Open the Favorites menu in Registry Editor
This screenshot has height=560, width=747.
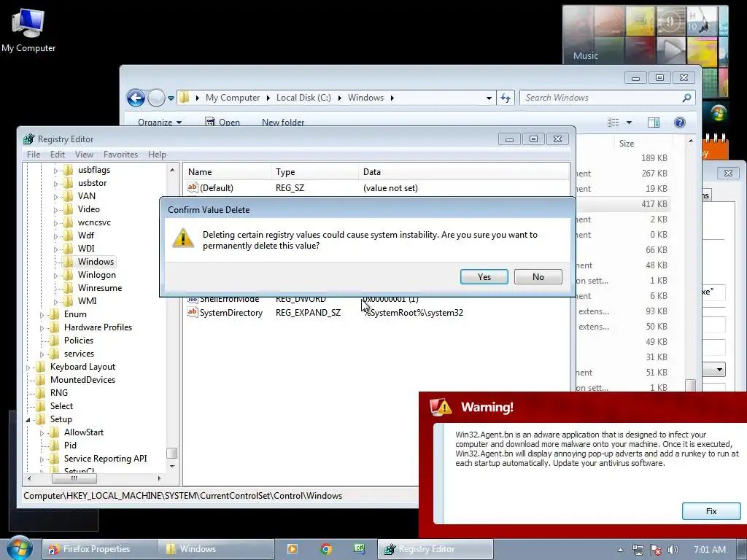click(120, 155)
